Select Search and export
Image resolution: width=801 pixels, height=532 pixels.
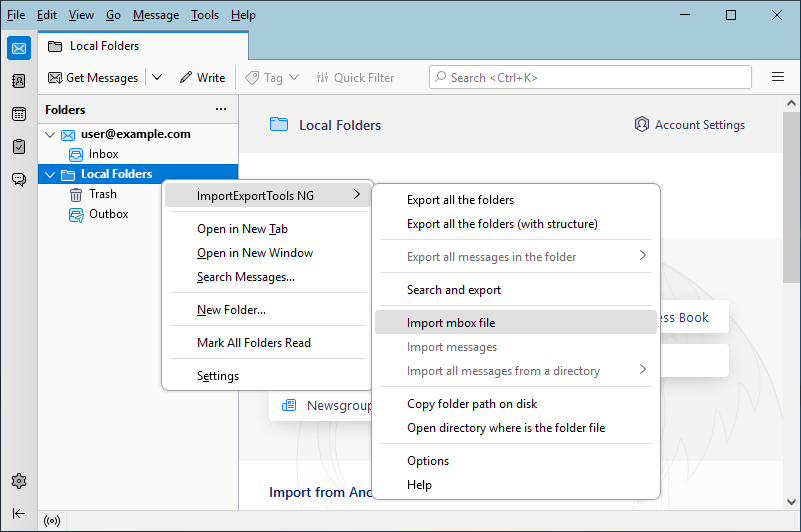coord(516,290)
